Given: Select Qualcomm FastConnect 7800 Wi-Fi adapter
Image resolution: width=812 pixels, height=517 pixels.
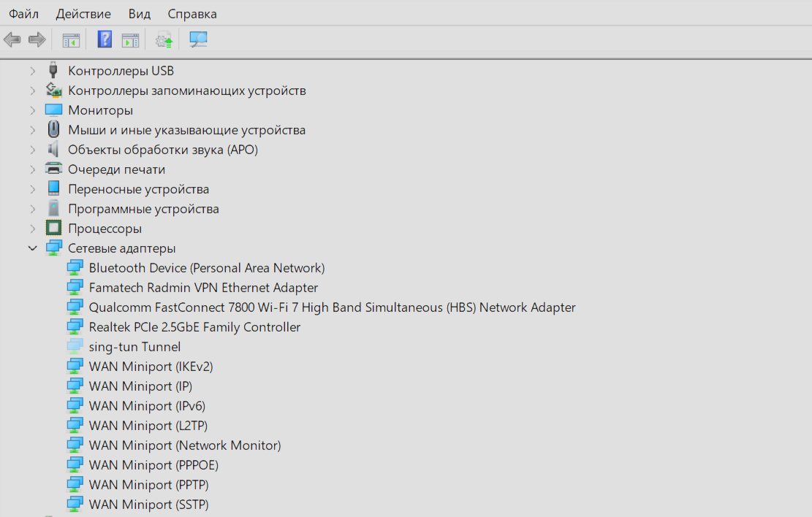Looking at the screenshot, I should (x=332, y=307).
